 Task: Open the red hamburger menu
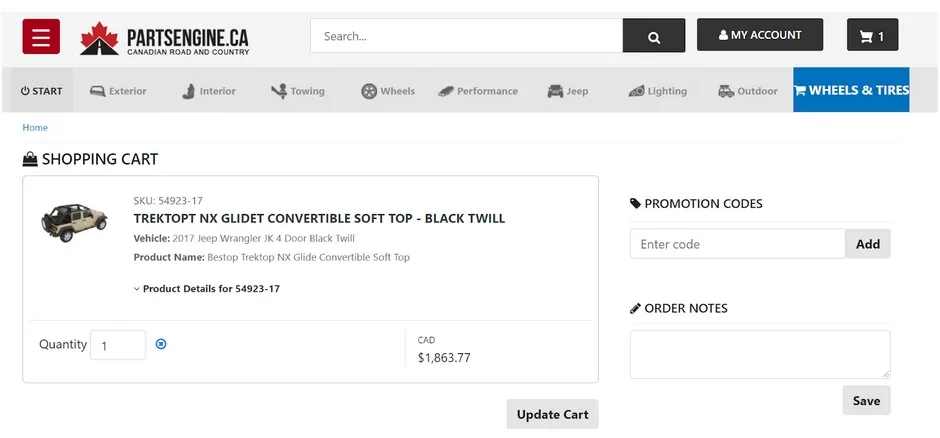[41, 37]
